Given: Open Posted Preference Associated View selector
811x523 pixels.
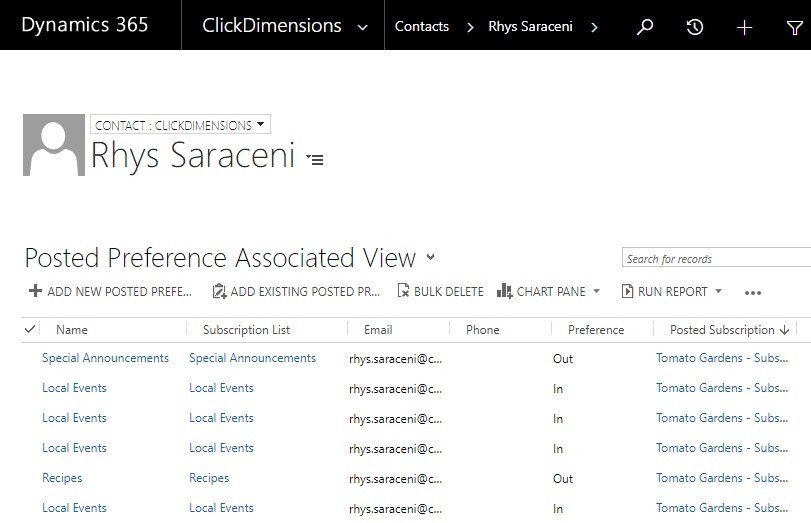Looking at the screenshot, I should (x=430, y=257).
